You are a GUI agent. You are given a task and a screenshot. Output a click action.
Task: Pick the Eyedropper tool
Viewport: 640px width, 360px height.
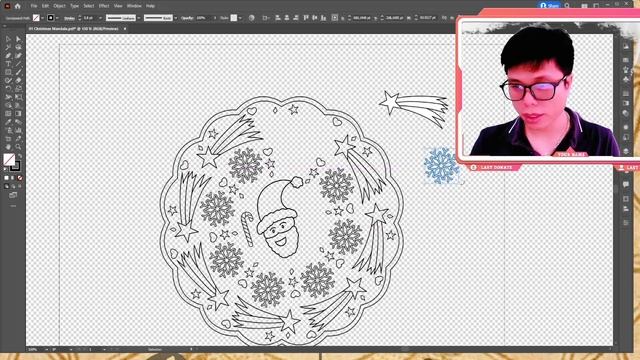[x=8, y=122]
